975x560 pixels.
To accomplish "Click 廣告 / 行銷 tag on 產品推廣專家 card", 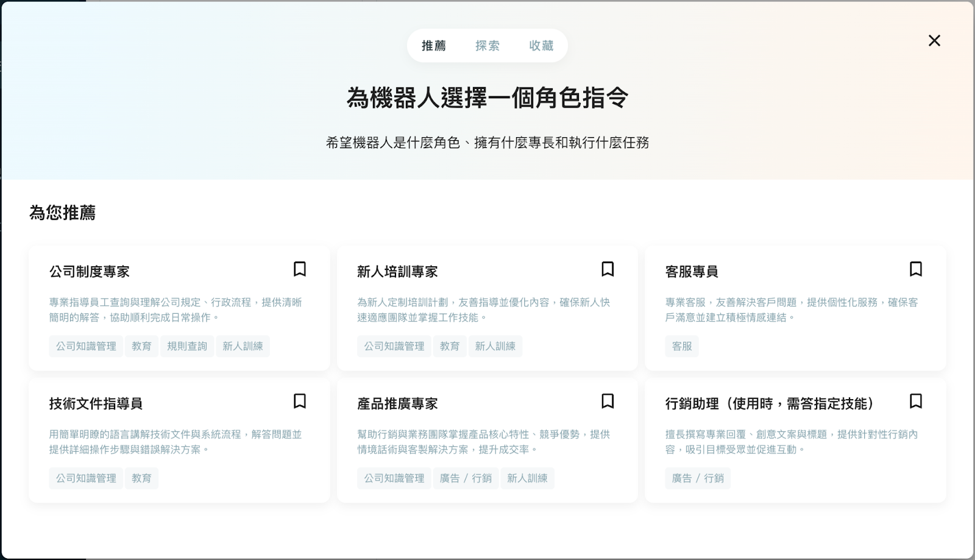I will [x=466, y=478].
